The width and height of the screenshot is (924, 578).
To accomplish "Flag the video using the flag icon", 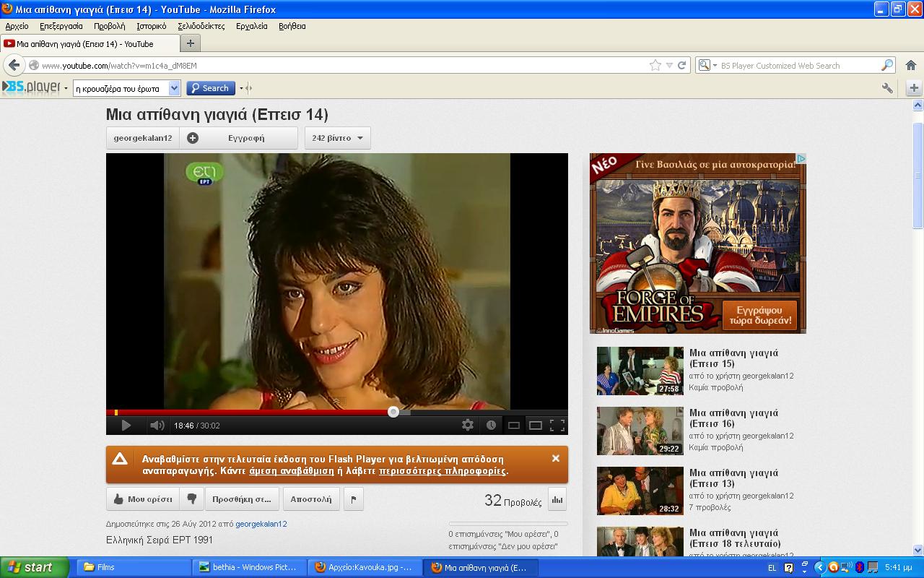I will pyautogui.click(x=353, y=499).
